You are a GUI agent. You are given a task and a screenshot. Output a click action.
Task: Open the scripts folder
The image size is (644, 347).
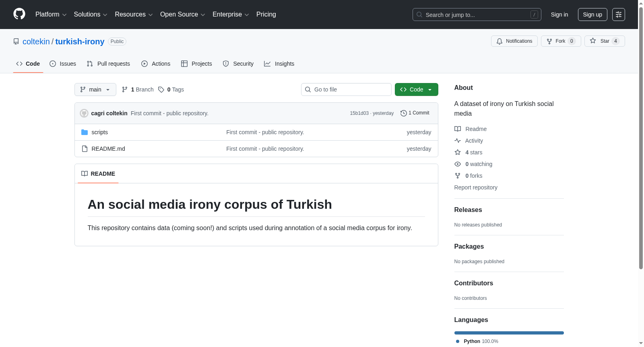point(100,132)
